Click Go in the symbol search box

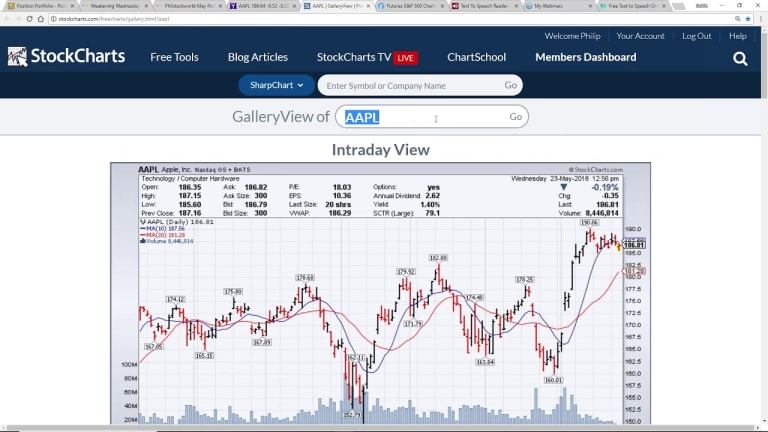[510, 85]
